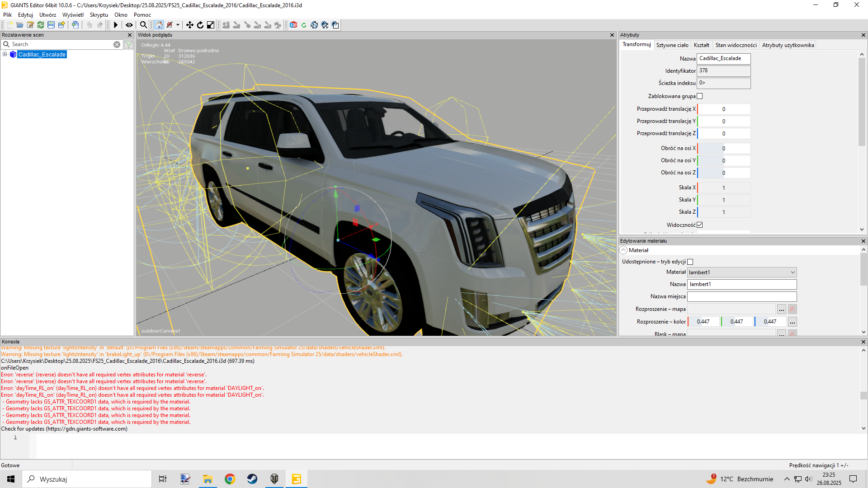
Task: Click browse button for Rozproszenie – mapa
Action: (x=782, y=310)
